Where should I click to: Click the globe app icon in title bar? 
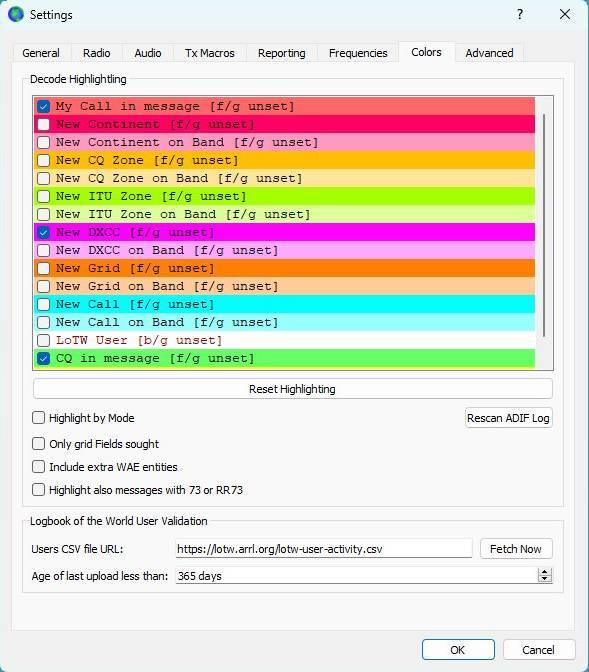point(16,15)
